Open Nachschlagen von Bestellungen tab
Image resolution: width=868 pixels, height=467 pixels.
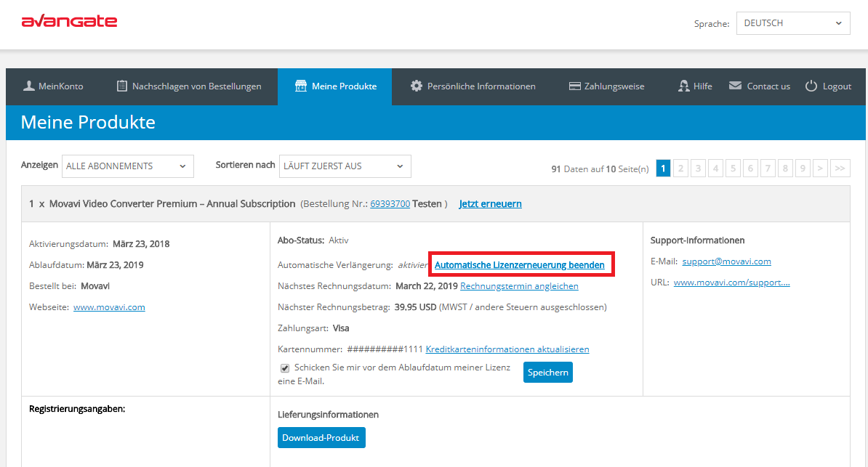click(x=189, y=86)
